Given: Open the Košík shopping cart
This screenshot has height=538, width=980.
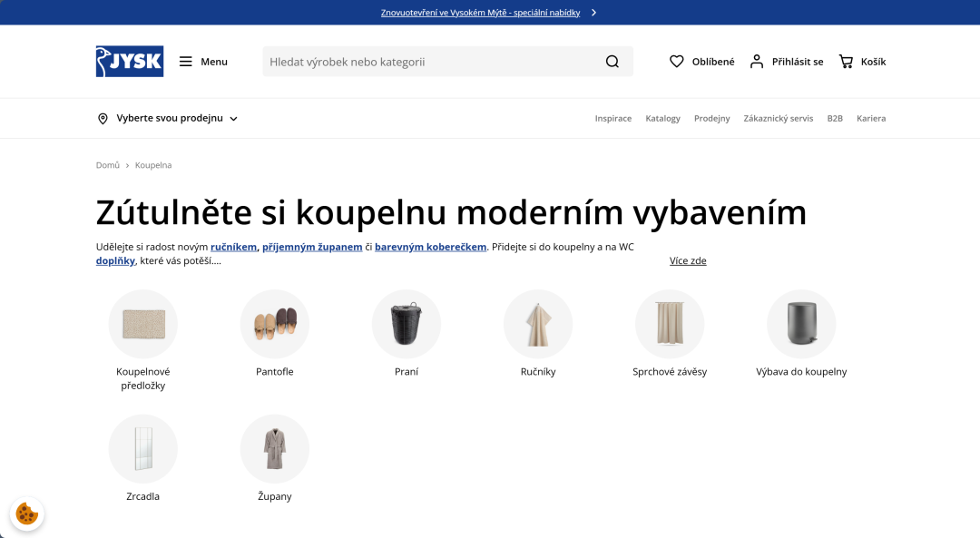Looking at the screenshot, I should [847, 62].
